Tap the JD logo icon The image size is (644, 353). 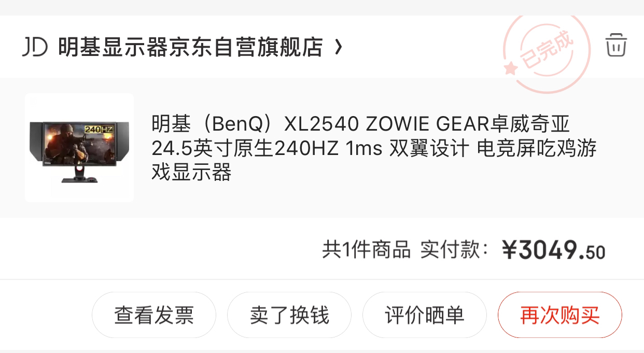35,47
